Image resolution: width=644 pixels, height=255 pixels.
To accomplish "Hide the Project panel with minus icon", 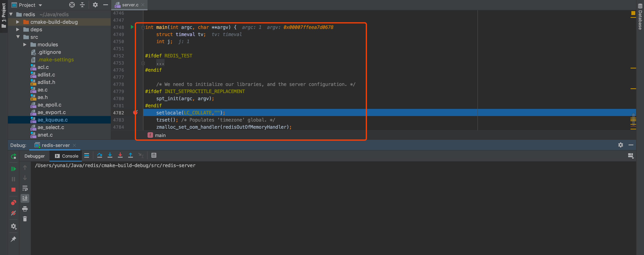I will (x=105, y=5).
